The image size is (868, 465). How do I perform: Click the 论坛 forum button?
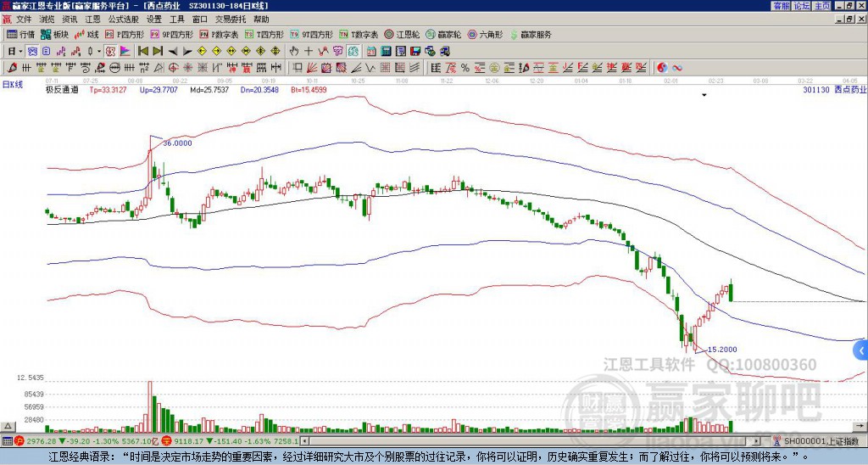[x=801, y=6]
